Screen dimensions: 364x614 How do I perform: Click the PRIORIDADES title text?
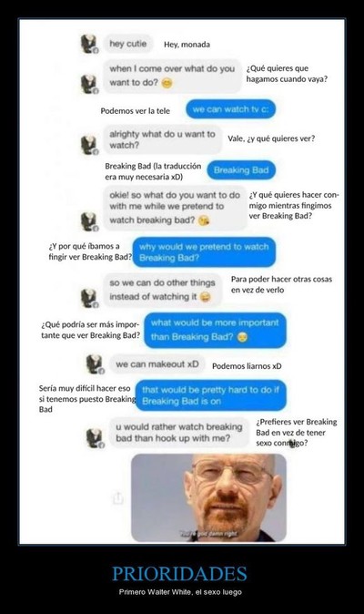(179, 574)
